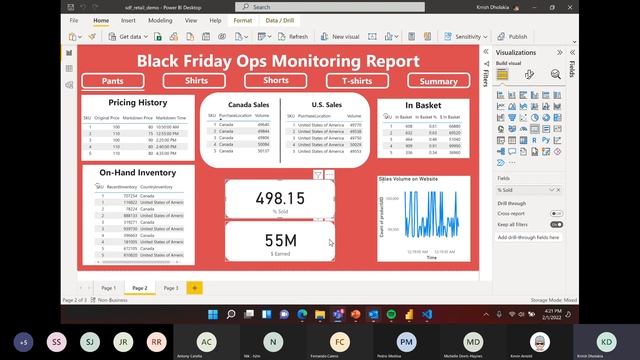Viewport: 640px width, 360px height.
Task: Click the Refresh button
Action: point(293,37)
